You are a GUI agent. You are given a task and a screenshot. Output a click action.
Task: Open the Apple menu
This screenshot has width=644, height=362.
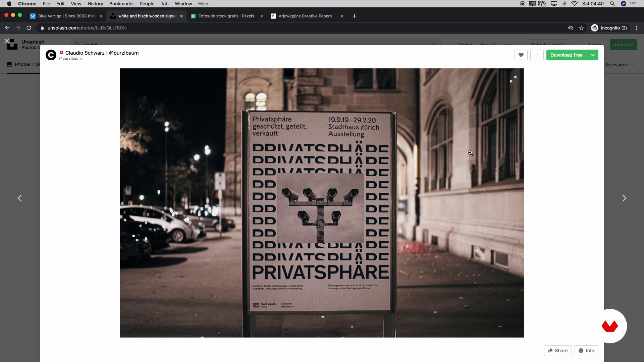pyautogui.click(x=9, y=4)
